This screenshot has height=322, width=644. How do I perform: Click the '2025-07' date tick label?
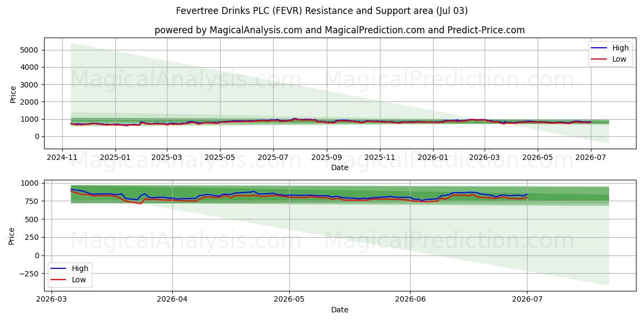273,157
